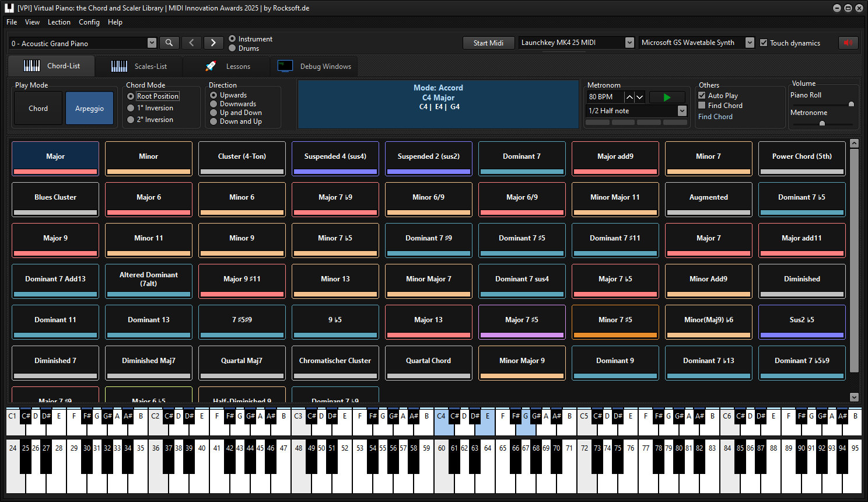Mute audio via the speaker icon
The height and width of the screenshot is (502, 868).
click(x=848, y=43)
